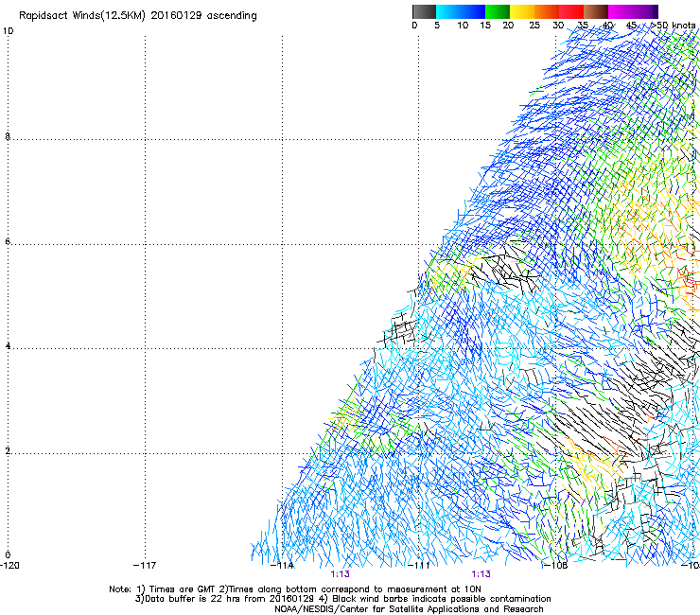Image resolution: width=700 pixels, height=615 pixels.
Task: Click the Rapidscat Winds(12.5KM) title text
Action: click(x=138, y=16)
